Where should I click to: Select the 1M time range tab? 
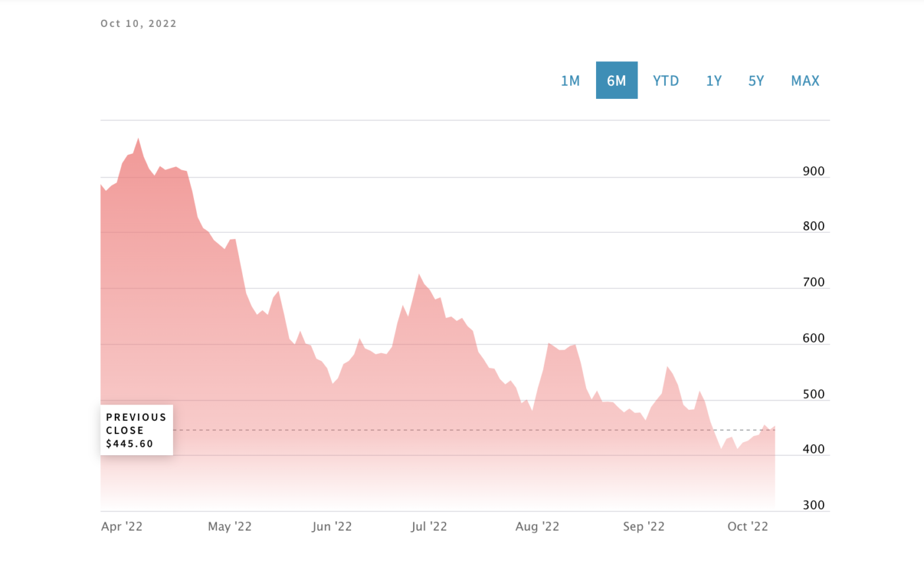click(570, 80)
